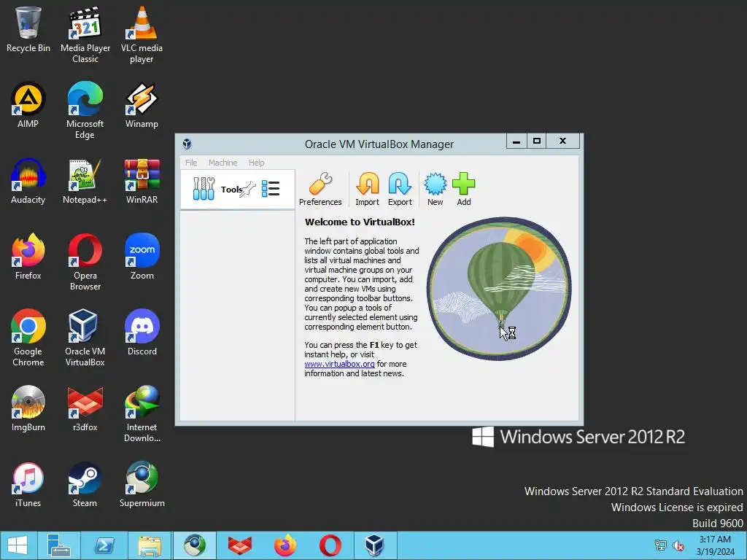Open the File menu
Image resolution: width=747 pixels, height=560 pixels.
click(191, 163)
